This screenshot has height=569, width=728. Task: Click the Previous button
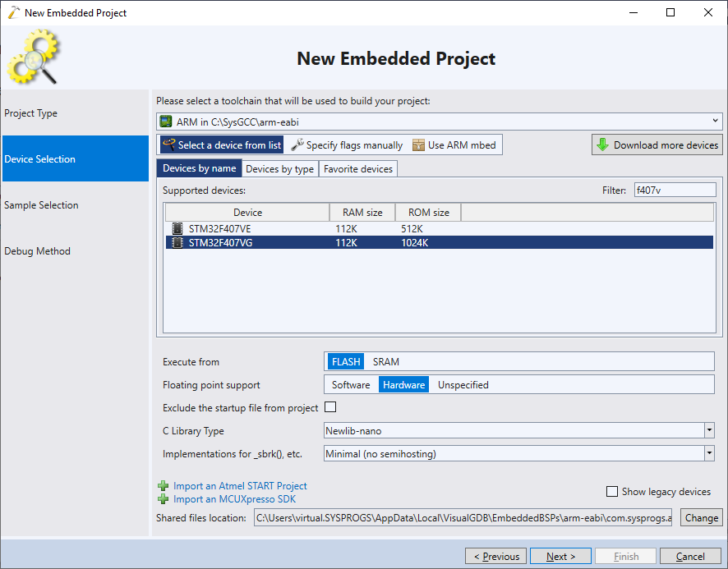495,556
